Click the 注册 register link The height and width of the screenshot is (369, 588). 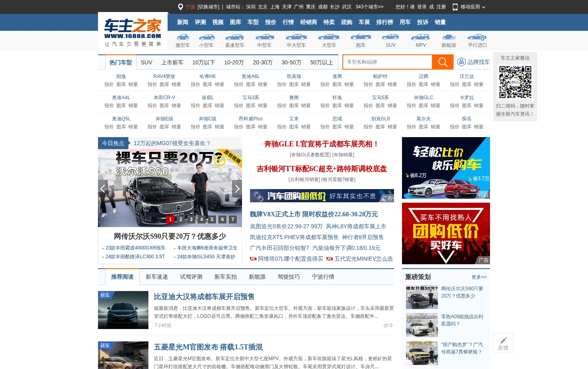tap(441, 7)
